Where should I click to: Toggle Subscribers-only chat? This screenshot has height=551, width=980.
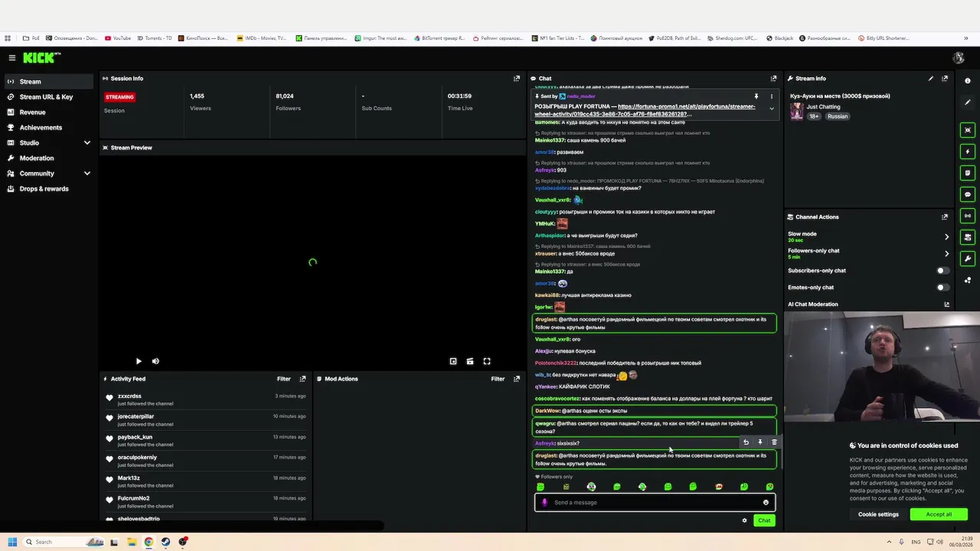tap(943, 270)
